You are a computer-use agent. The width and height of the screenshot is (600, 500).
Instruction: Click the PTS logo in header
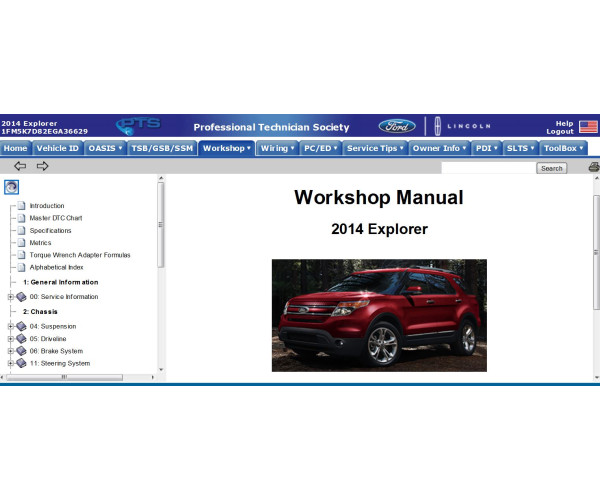tap(138, 125)
